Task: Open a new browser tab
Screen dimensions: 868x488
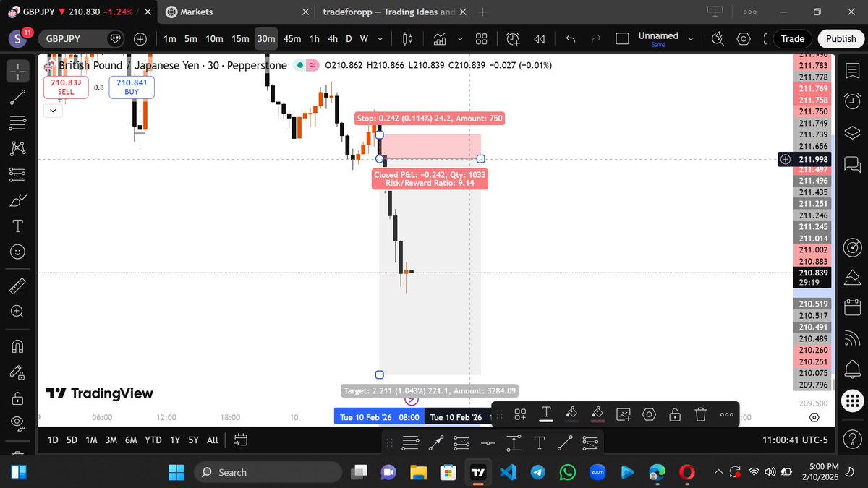Action: point(482,12)
